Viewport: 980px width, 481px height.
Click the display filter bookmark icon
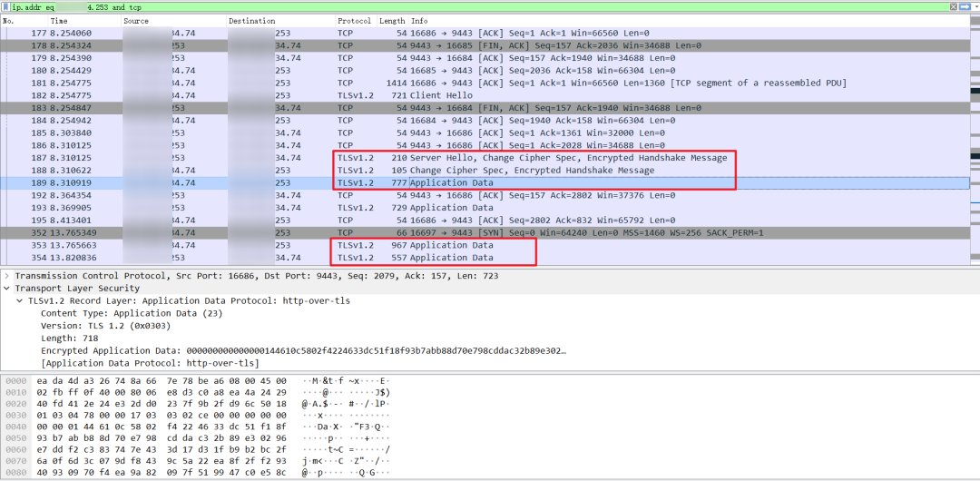5,6
